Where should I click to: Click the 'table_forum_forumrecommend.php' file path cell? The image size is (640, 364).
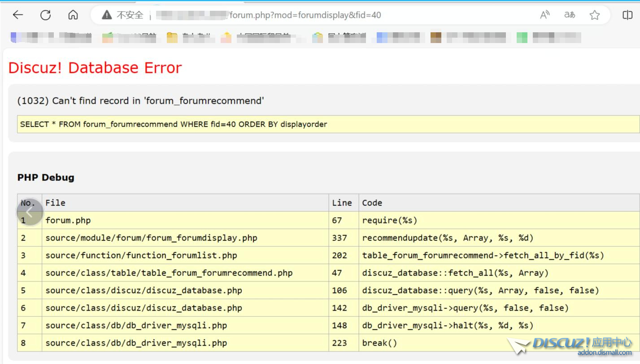click(x=185, y=273)
